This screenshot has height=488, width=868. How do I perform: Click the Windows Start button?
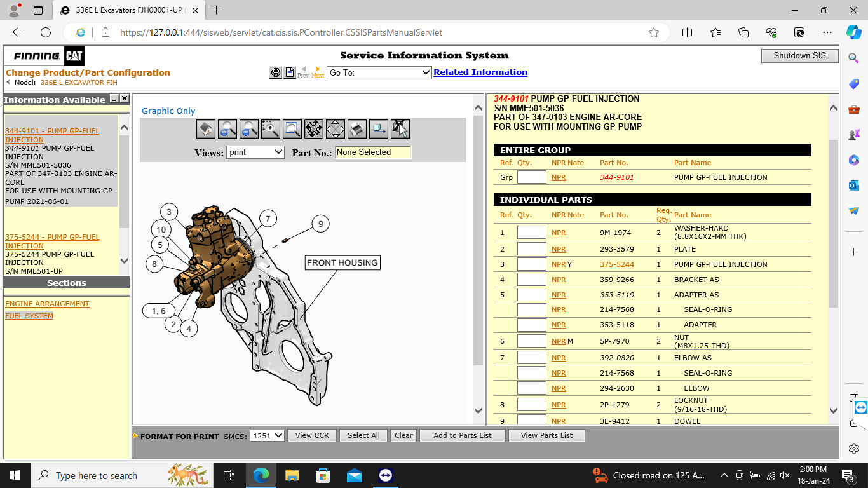click(15, 475)
